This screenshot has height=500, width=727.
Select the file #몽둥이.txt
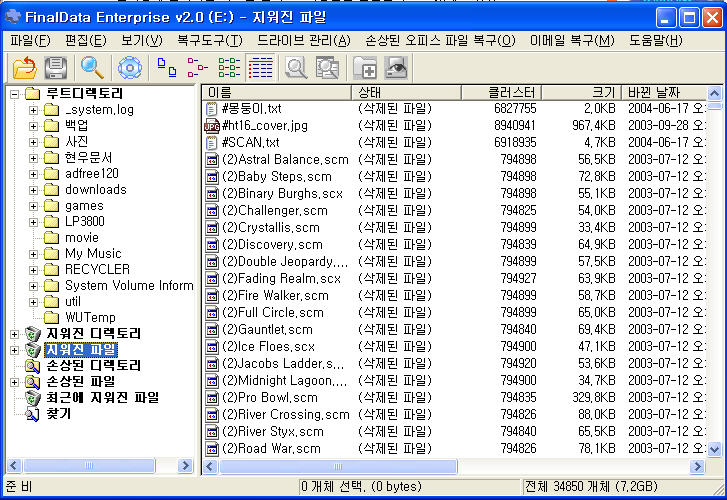tap(251, 109)
